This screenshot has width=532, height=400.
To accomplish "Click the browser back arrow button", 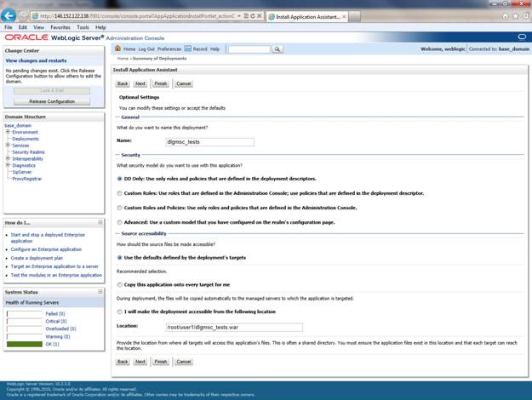I will click(x=10, y=16).
